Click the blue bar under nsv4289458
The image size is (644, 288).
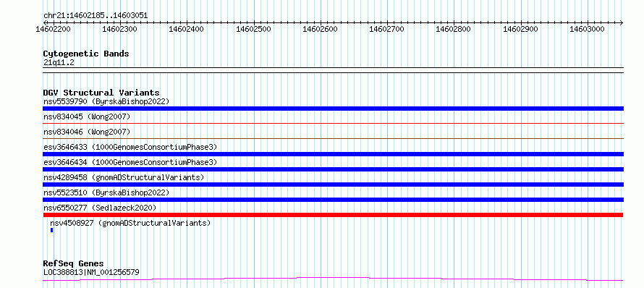pyautogui.click(x=333, y=185)
